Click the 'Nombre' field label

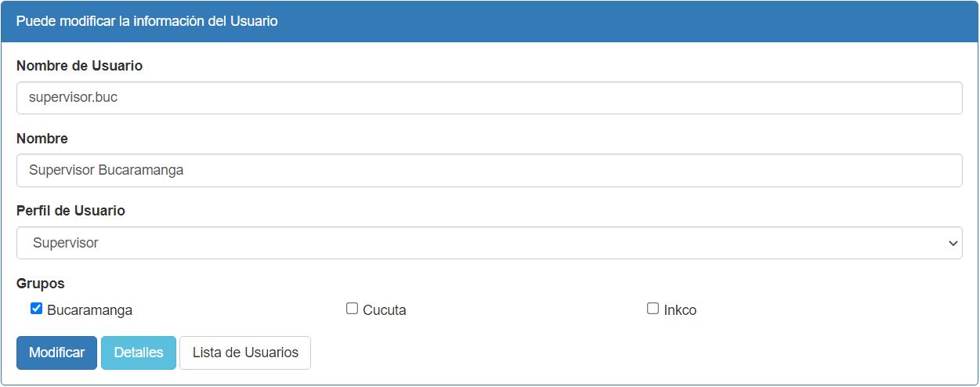42,139
